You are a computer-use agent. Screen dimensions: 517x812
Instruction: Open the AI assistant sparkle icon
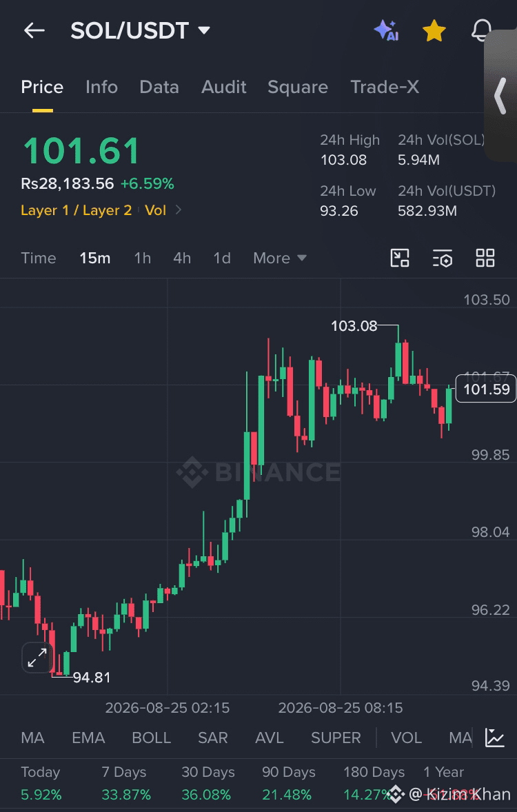(x=386, y=30)
